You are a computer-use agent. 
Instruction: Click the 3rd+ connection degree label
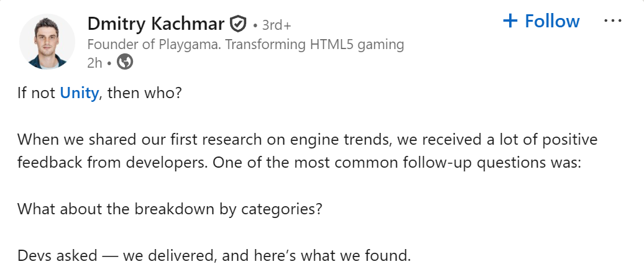[x=277, y=25]
